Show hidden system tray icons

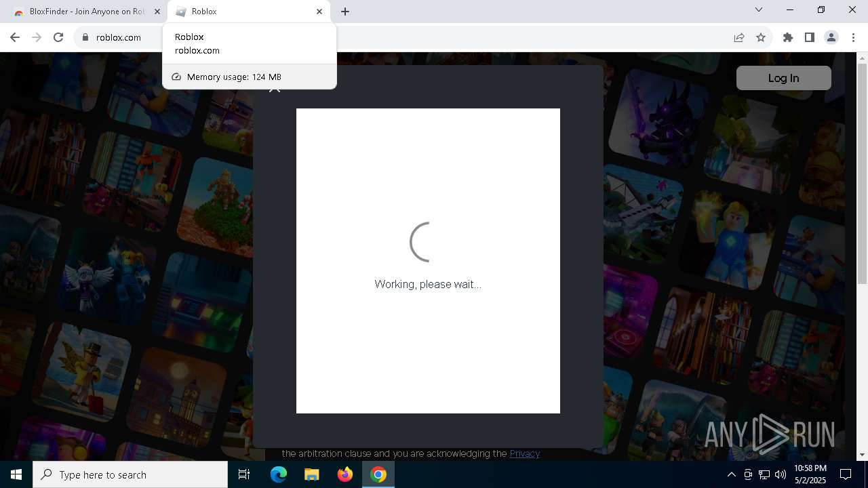click(731, 474)
